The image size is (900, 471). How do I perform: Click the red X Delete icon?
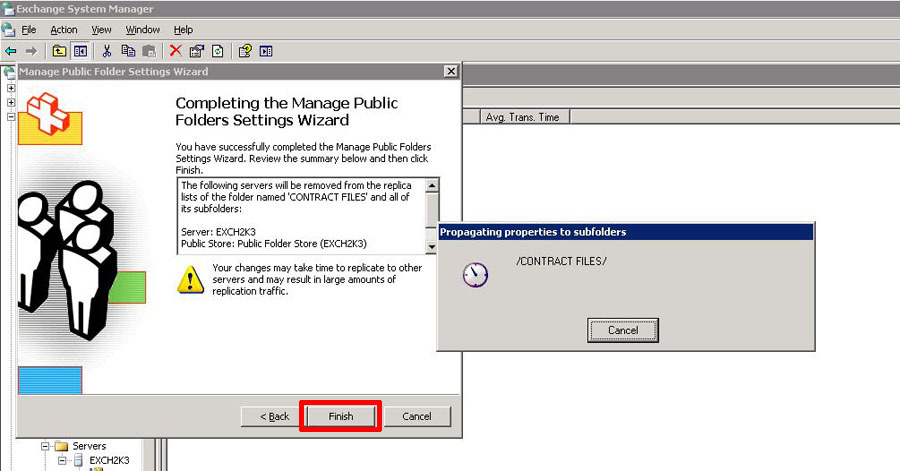pyautogui.click(x=176, y=51)
